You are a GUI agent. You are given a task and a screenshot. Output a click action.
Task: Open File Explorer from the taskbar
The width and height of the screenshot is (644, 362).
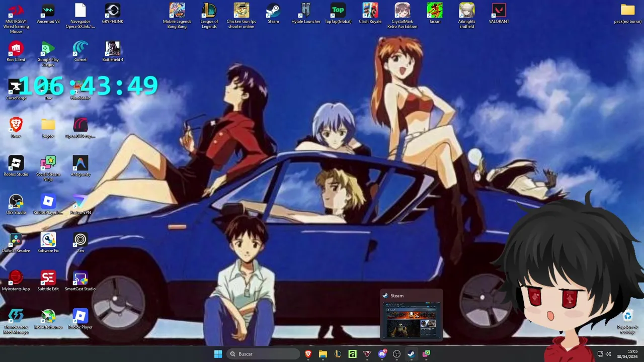(323, 354)
